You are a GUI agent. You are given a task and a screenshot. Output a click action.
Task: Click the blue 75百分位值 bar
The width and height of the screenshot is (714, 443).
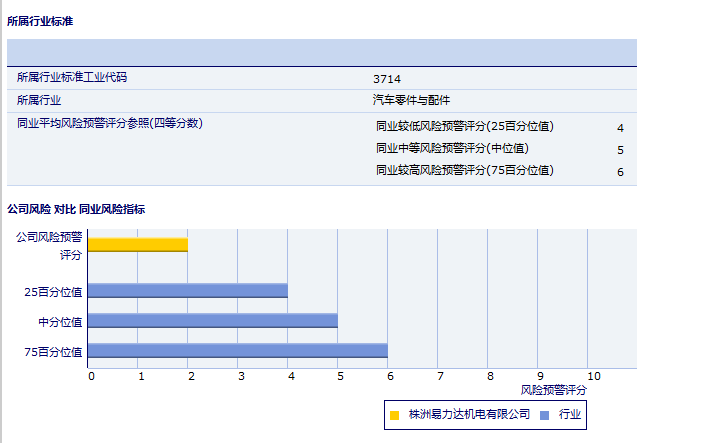(x=238, y=351)
